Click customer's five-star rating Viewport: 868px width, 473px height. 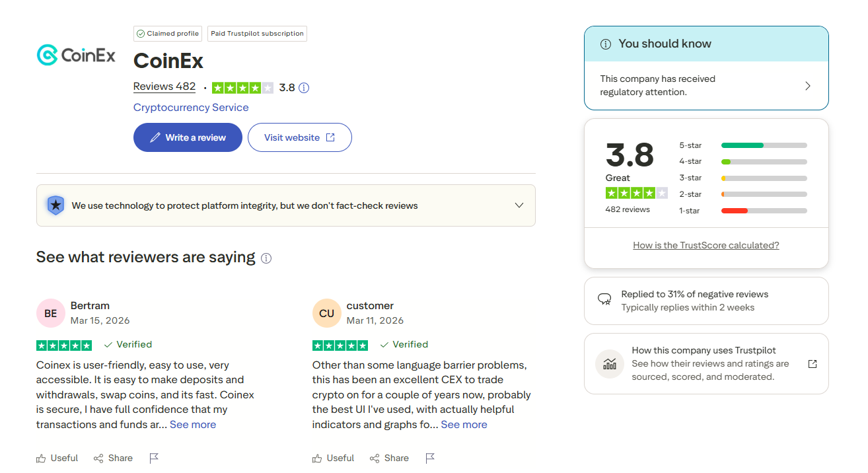pyautogui.click(x=340, y=345)
